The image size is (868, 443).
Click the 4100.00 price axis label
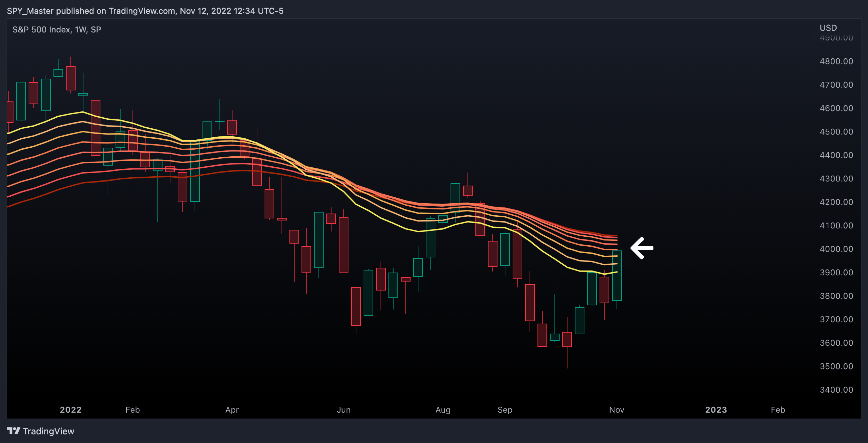click(x=836, y=226)
